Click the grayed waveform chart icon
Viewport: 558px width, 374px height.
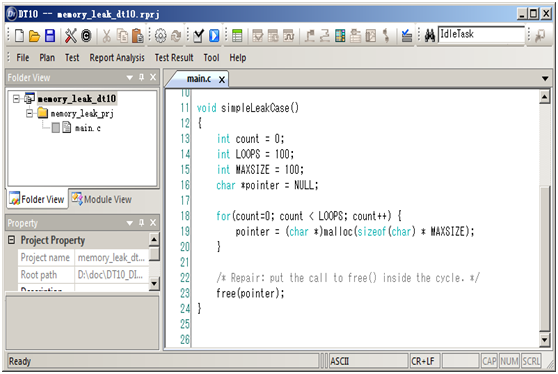point(289,36)
